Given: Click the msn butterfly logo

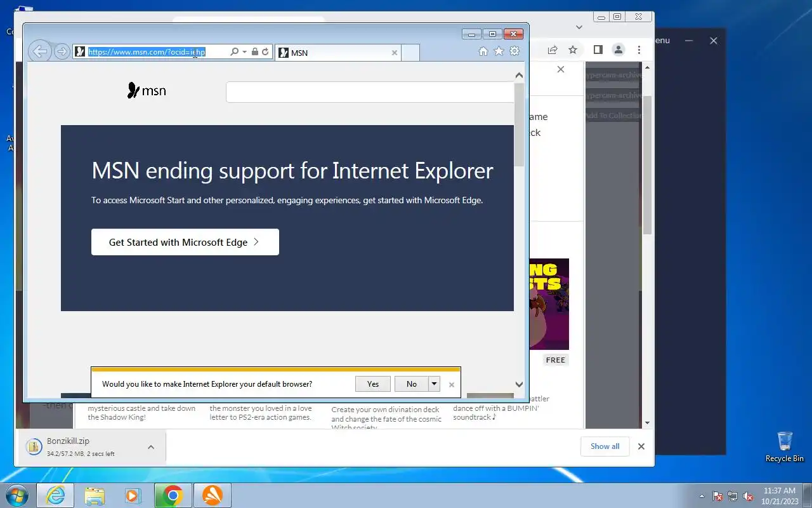Looking at the screenshot, I should (x=147, y=91).
